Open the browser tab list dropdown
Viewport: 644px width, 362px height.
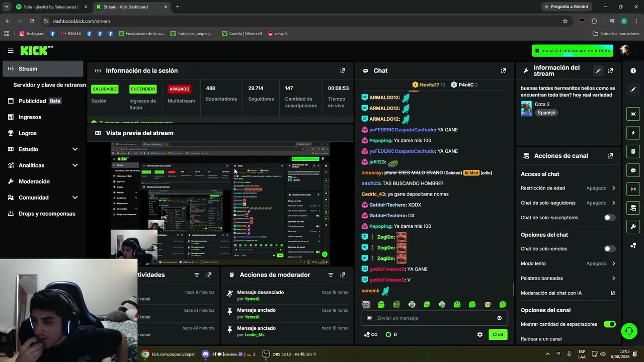(6, 7)
